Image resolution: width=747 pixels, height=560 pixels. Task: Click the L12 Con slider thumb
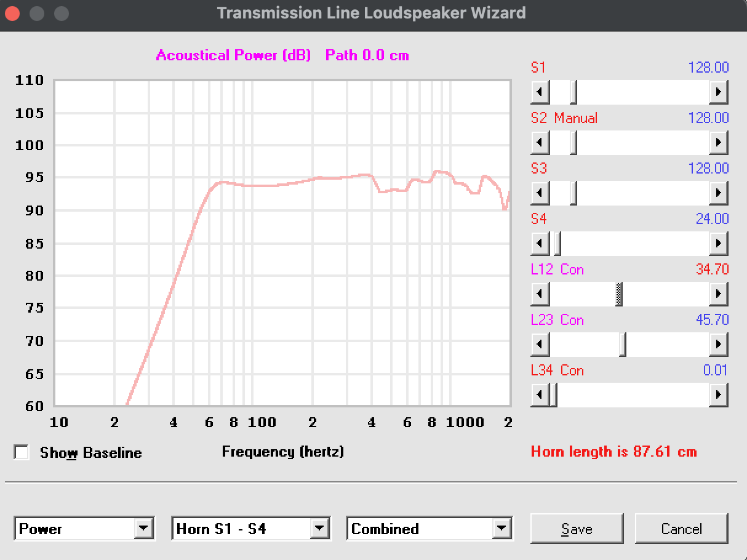click(619, 295)
